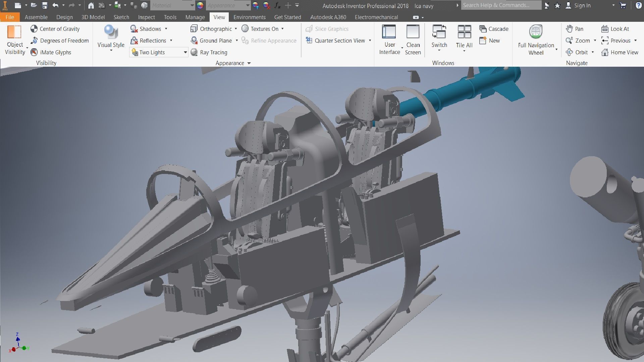The height and width of the screenshot is (362, 644).
Task: Click the Ray Tracing icon
Action: point(194,52)
